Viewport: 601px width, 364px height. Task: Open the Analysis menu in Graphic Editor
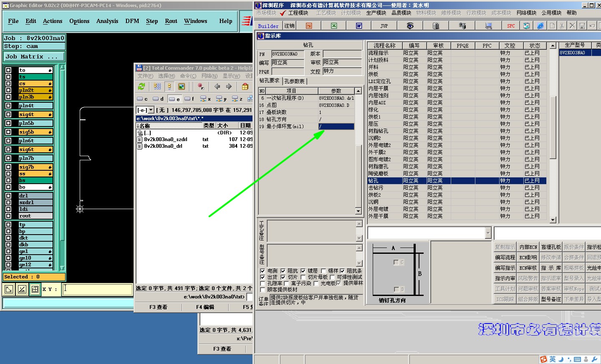(107, 21)
